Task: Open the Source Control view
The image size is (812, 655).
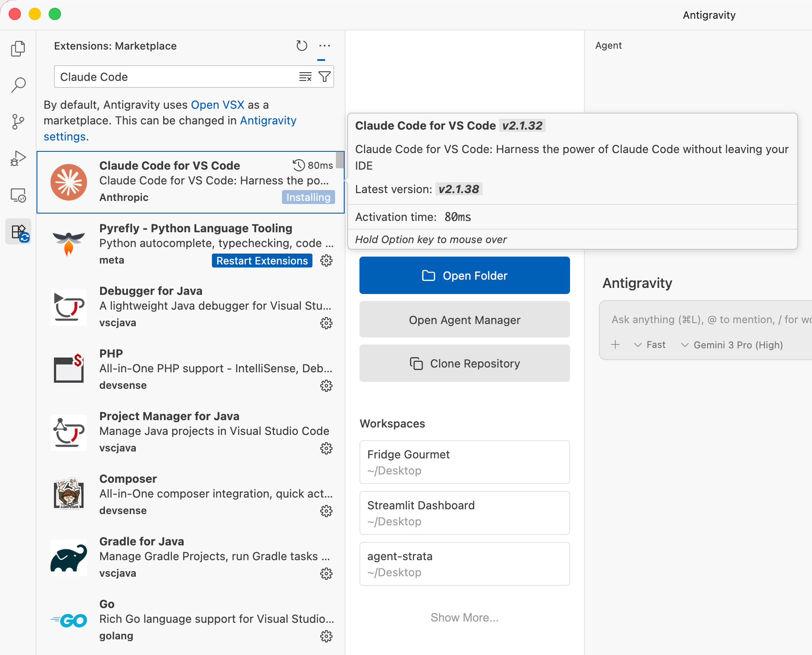Action: [x=18, y=121]
